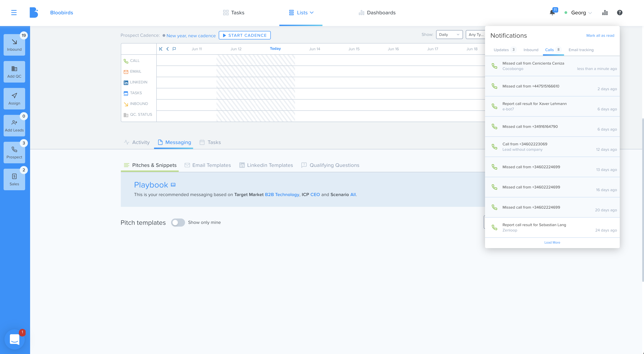The height and width of the screenshot is (354, 644).
Task: Expand the Lists menu
Action: pos(301,13)
